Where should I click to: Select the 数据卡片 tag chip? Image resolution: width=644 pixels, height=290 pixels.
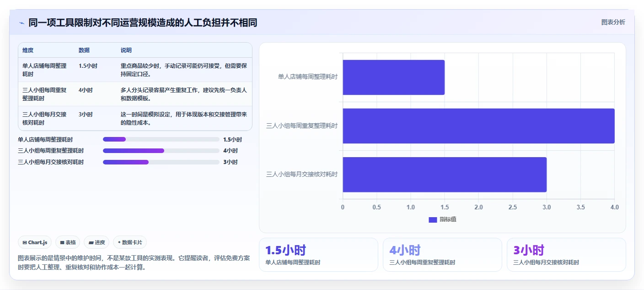click(130, 242)
